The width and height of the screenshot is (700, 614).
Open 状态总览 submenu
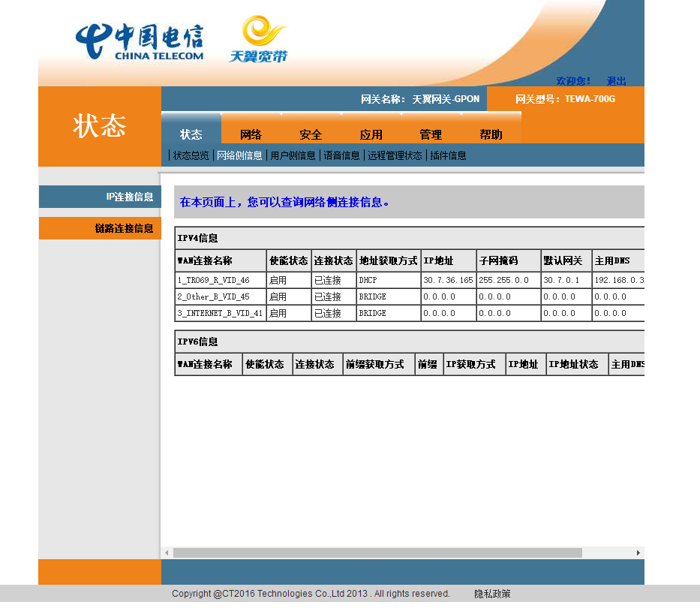[x=191, y=155]
